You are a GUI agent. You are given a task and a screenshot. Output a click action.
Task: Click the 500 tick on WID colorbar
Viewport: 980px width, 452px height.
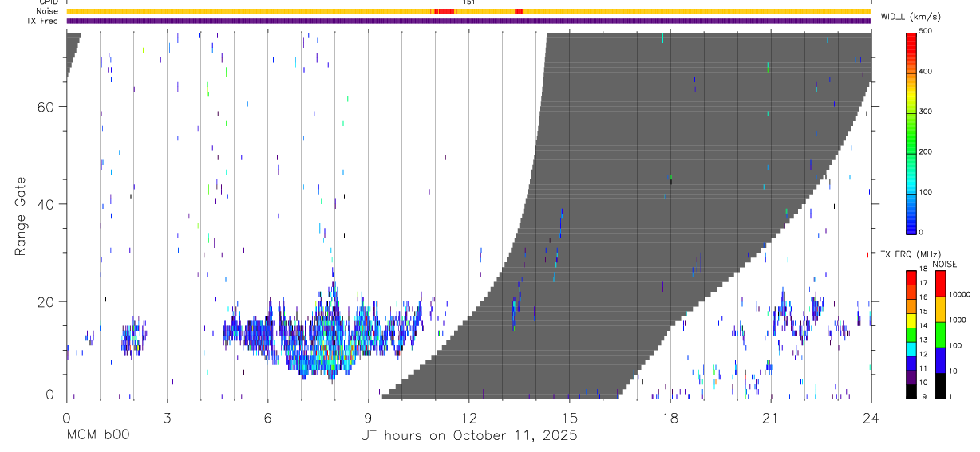tap(925, 31)
